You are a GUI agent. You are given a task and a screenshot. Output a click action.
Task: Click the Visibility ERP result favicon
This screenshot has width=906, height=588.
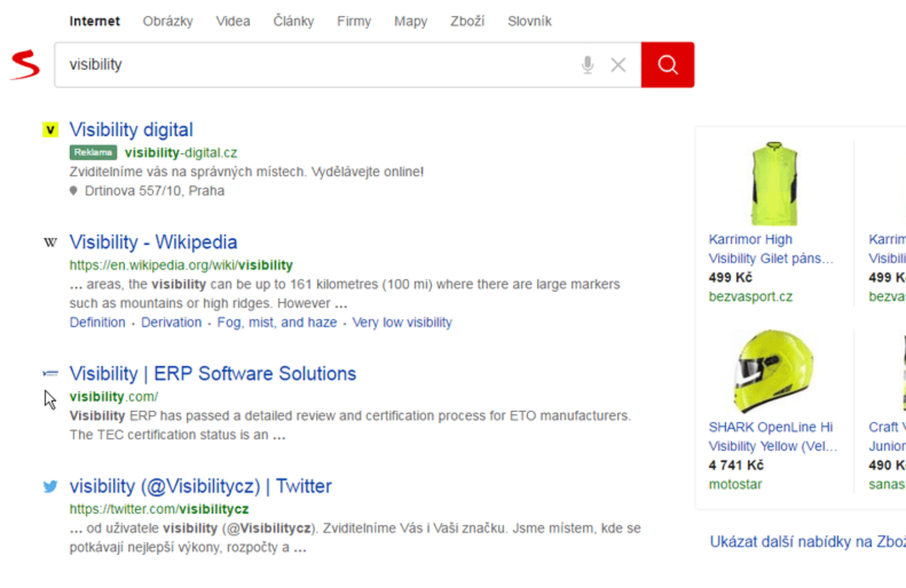(x=50, y=374)
